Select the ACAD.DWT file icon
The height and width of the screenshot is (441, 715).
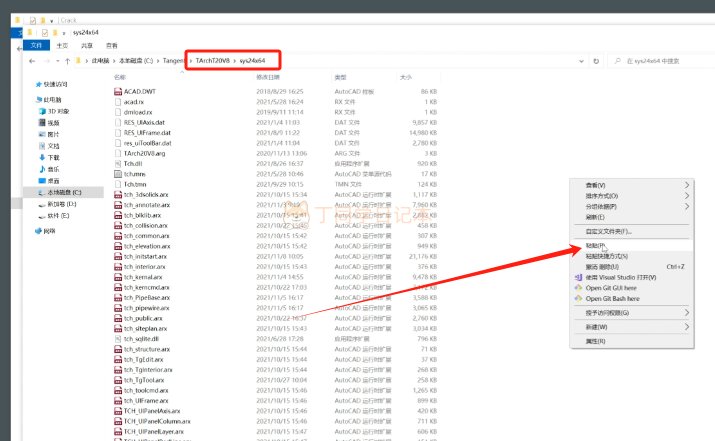tap(117, 90)
